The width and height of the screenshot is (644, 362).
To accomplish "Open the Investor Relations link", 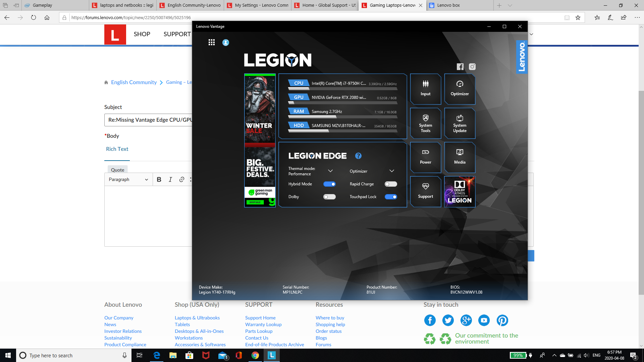I will point(123,331).
